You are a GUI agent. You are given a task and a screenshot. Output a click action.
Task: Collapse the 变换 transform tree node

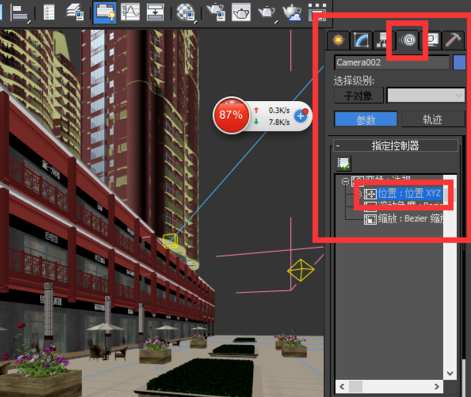click(345, 181)
